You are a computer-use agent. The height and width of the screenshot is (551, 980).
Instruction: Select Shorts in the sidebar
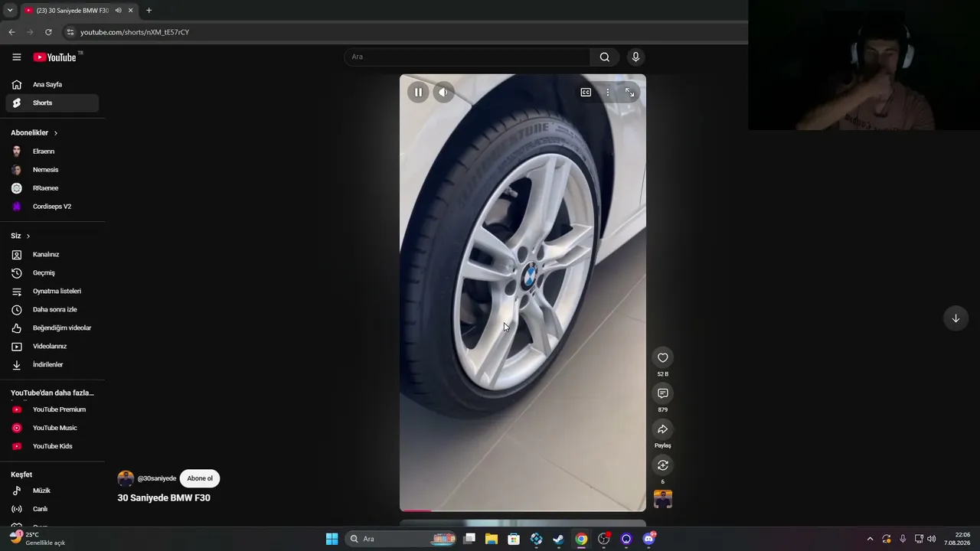(x=52, y=103)
